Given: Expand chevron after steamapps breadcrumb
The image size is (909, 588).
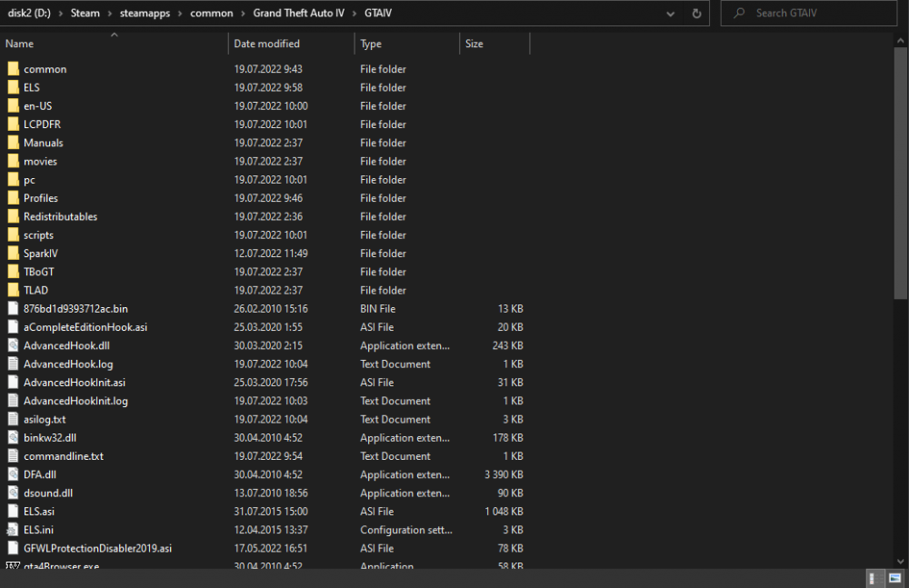Looking at the screenshot, I should tap(180, 14).
